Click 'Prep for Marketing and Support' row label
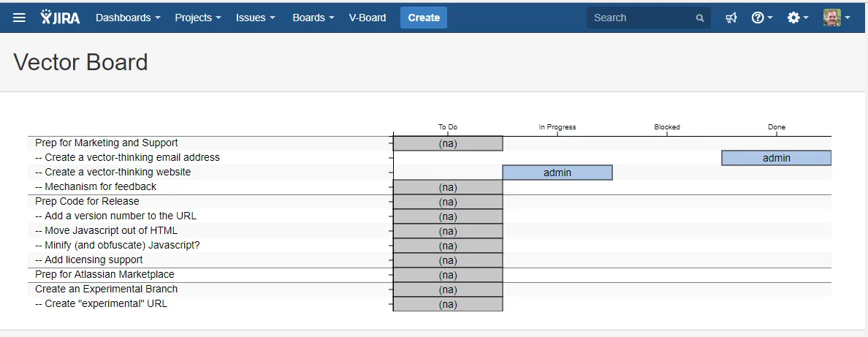Screen dimensions: 868x337 pos(106,143)
